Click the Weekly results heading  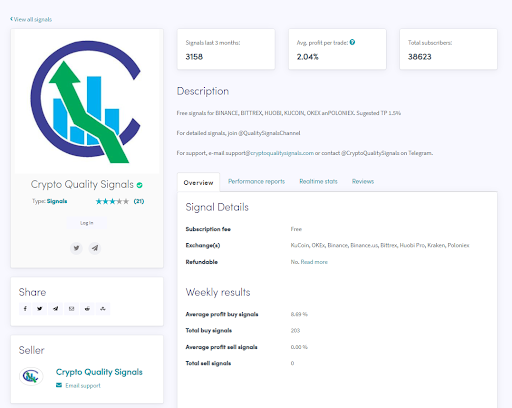[218, 292]
